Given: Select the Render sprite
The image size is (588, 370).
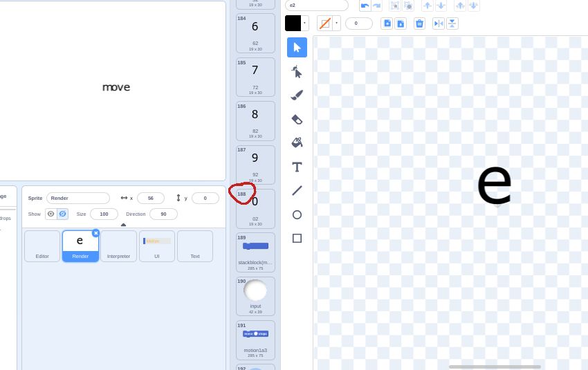Looking at the screenshot, I should (80, 246).
